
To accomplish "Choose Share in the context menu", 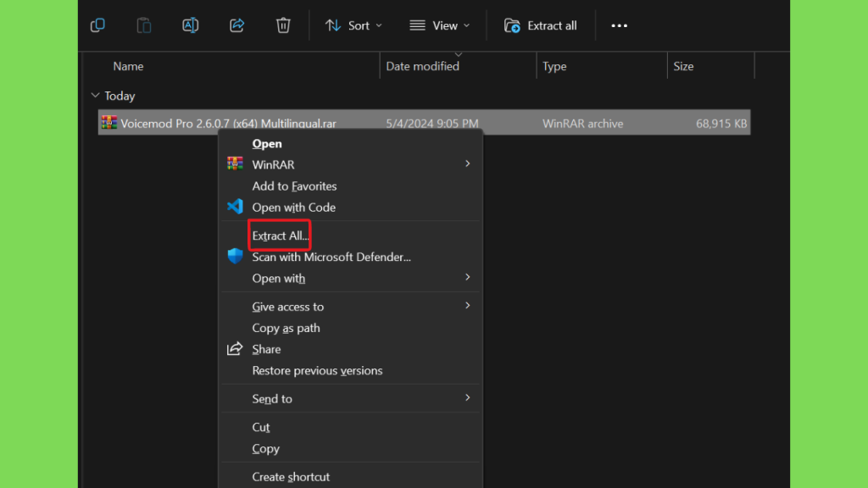I will click(x=266, y=350).
